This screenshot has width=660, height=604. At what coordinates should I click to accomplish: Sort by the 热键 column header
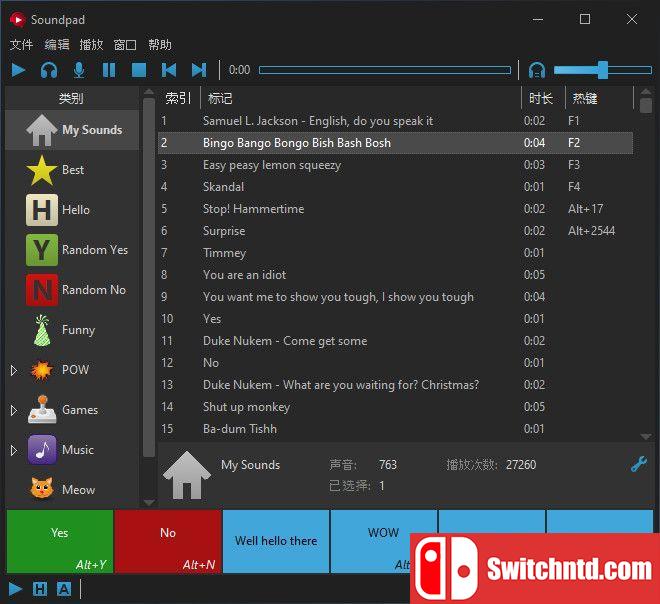(x=599, y=98)
